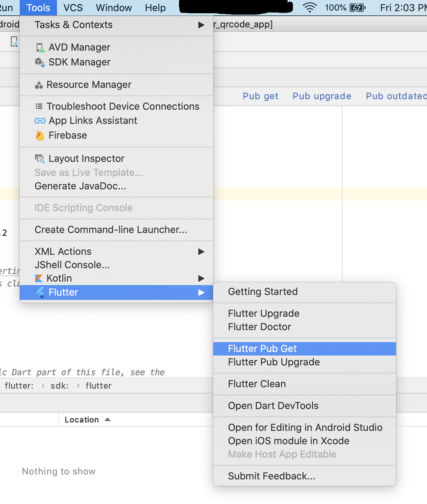Click the Pub get link
Image resolution: width=427 pixels, height=504 pixels.
pos(260,96)
